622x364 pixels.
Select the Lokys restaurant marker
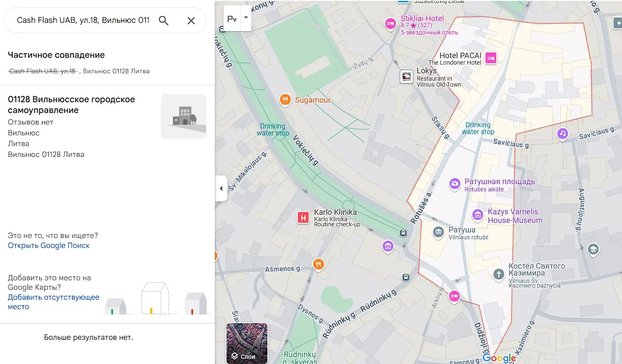pos(406,77)
